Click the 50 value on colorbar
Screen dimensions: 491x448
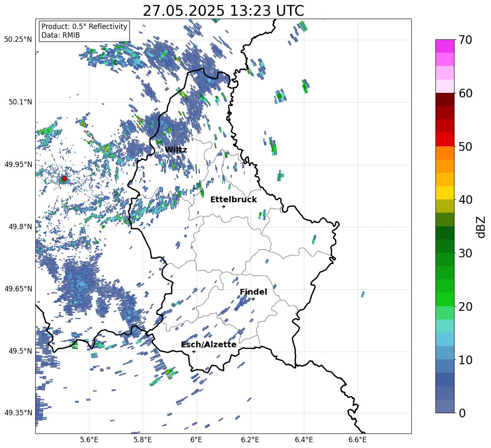465,146
